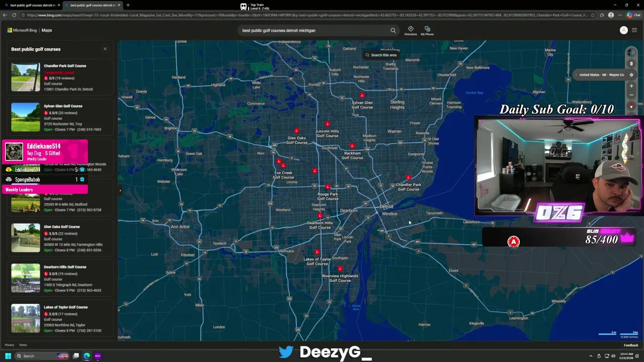Screen dimensions: 644x362
Task: Click the Search this area button
Action: click(x=381, y=55)
